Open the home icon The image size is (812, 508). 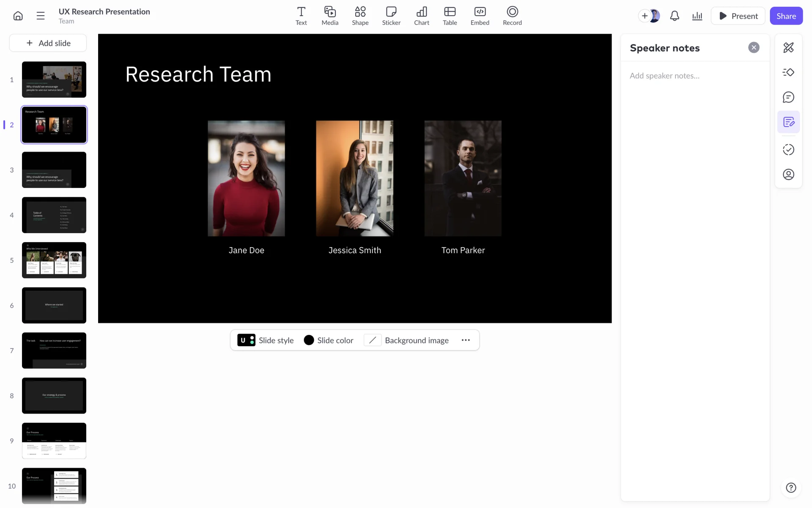18,16
